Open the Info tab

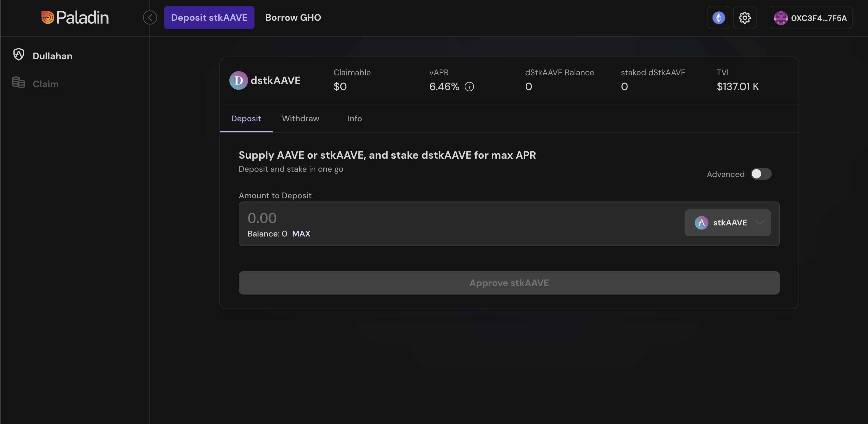(x=355, y=119)
